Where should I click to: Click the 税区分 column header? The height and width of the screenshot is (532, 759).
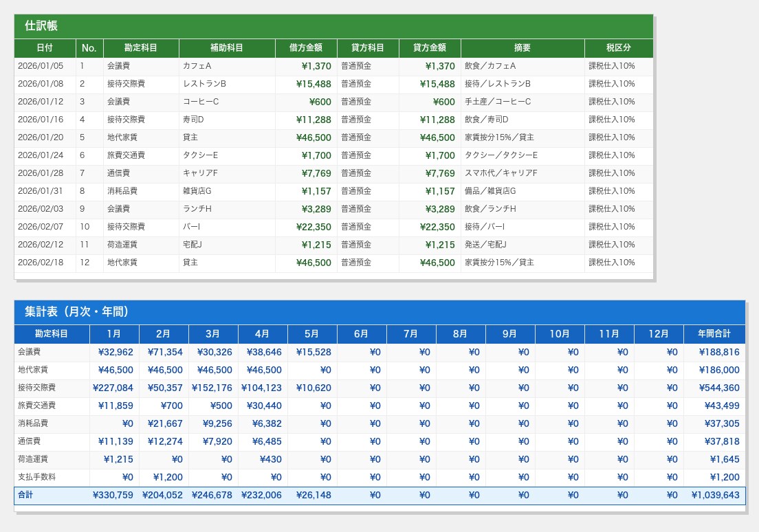(619, 48)
